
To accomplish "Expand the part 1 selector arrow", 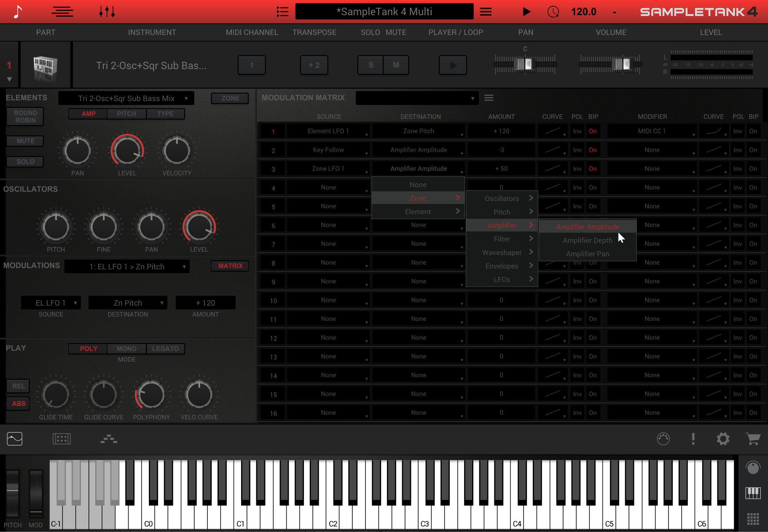I will tap(9, 79).
